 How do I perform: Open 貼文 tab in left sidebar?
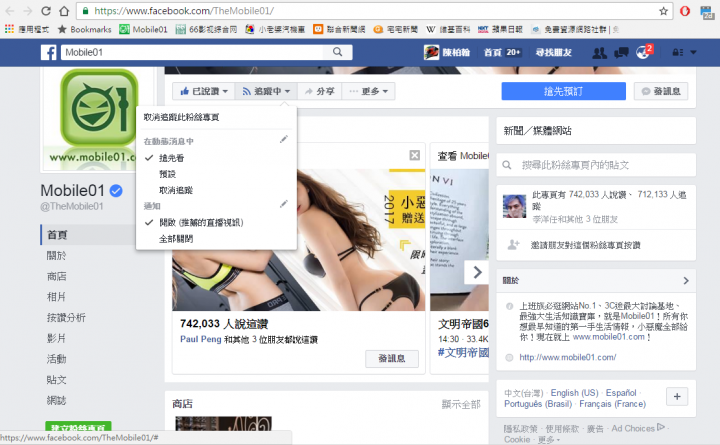(x=56, y=380)
